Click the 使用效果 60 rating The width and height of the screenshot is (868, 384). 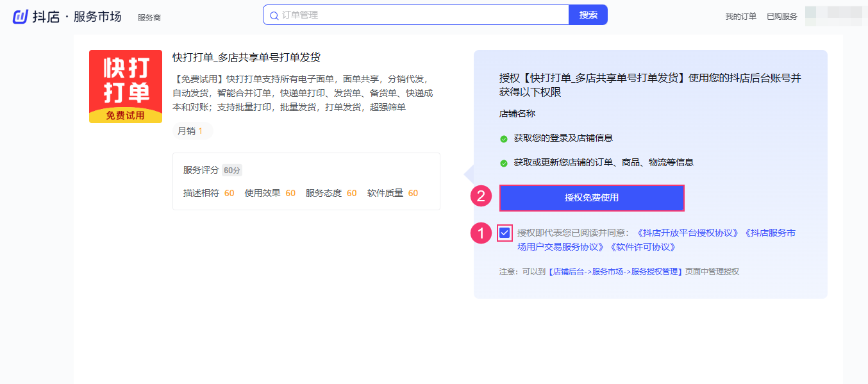coord(270,193)
